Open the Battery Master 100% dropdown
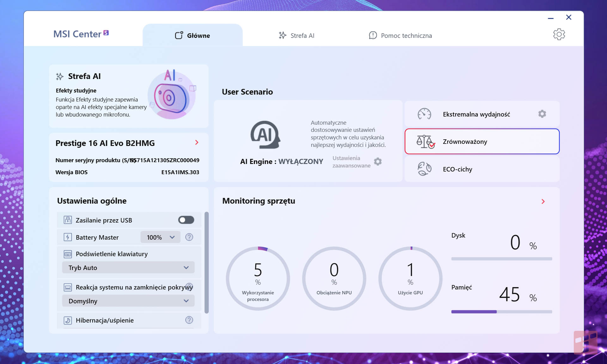Screen dimensions: 607x364 point(160,237)
